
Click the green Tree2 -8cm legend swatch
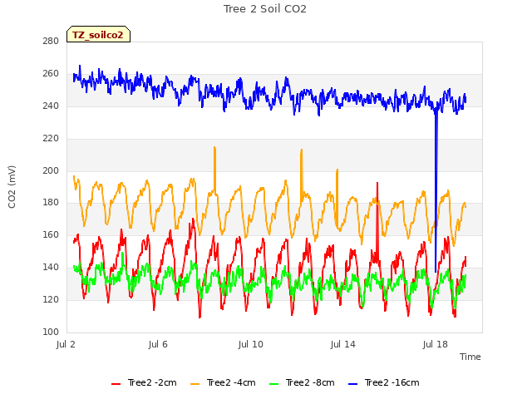274,384
